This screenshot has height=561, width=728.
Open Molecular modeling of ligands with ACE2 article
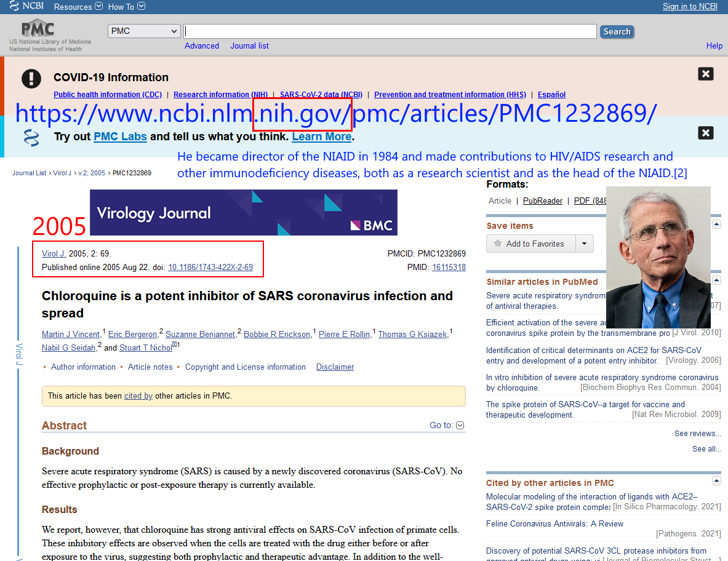point(591,501)
